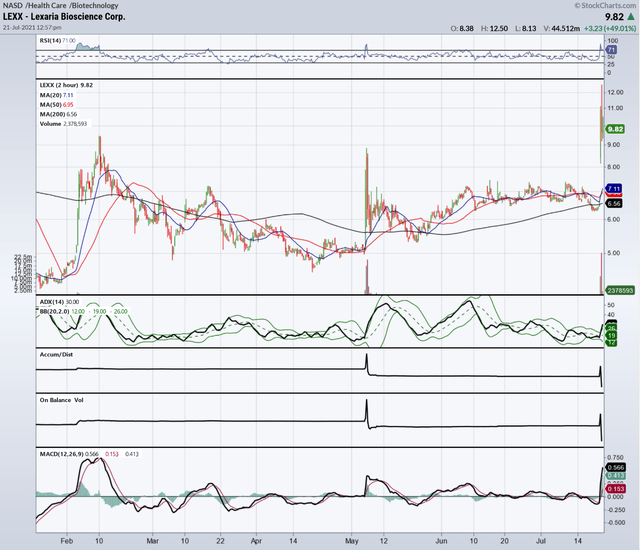Click the black '6.56' MA badge on axis
This screenshot has width=640, height=550.
coord(614,203)
